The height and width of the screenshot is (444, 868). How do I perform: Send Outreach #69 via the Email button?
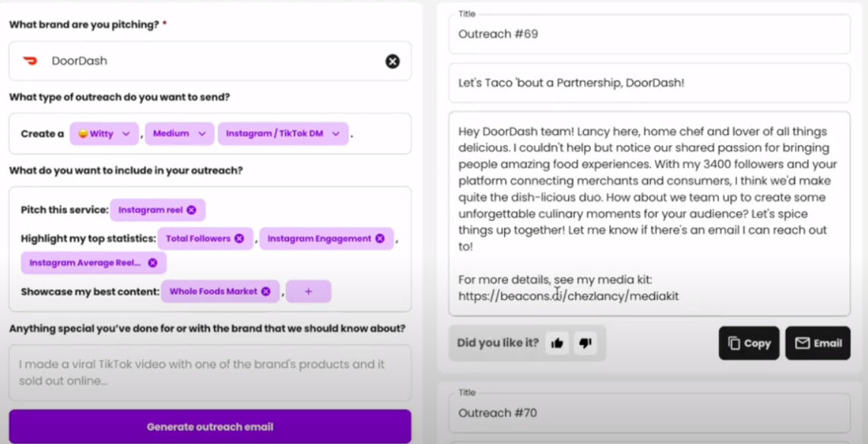(818, 343)
